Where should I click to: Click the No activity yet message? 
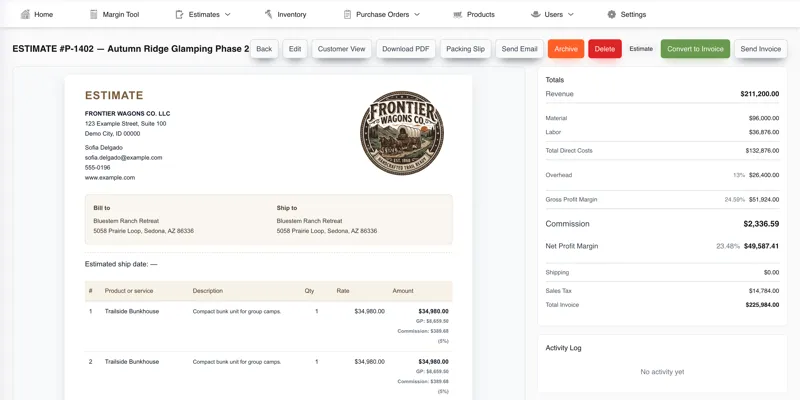662,372
